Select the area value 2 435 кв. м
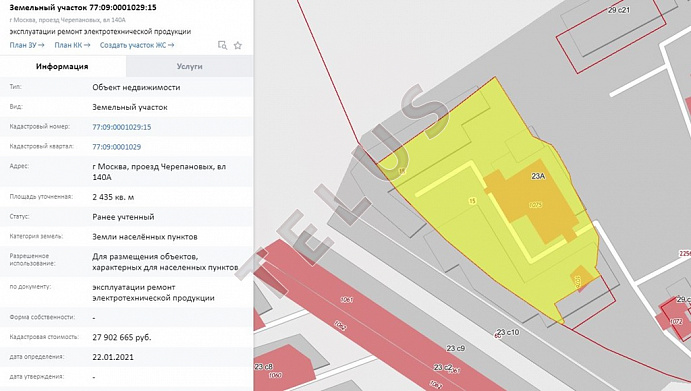The height and width of the screenshot is (391, 691). coord(113,197)
